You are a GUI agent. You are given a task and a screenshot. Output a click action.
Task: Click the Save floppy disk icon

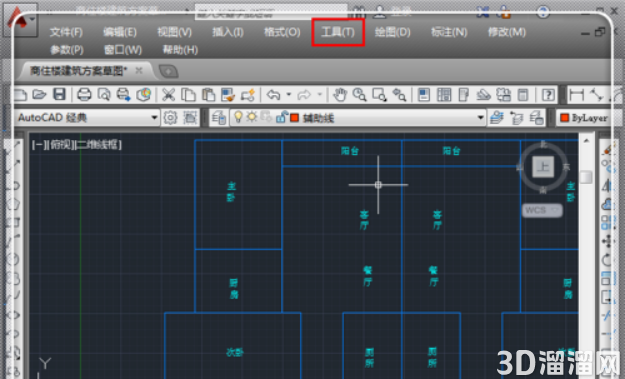point(60,94)
